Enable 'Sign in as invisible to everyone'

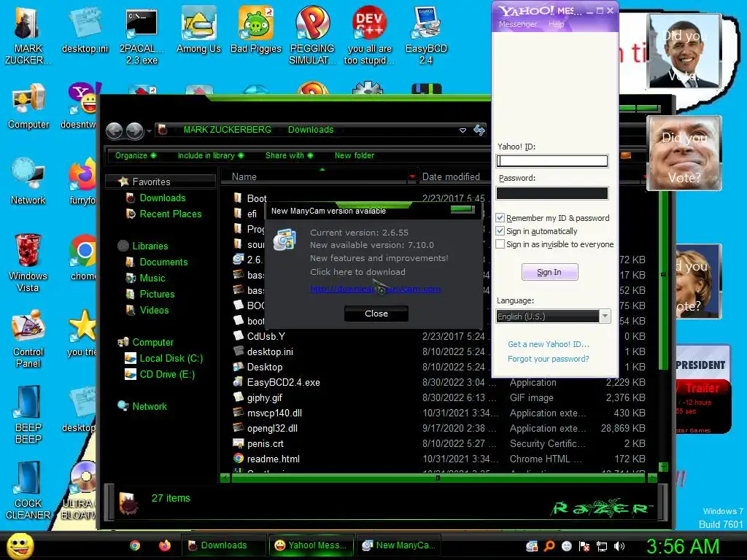(500, 244)
